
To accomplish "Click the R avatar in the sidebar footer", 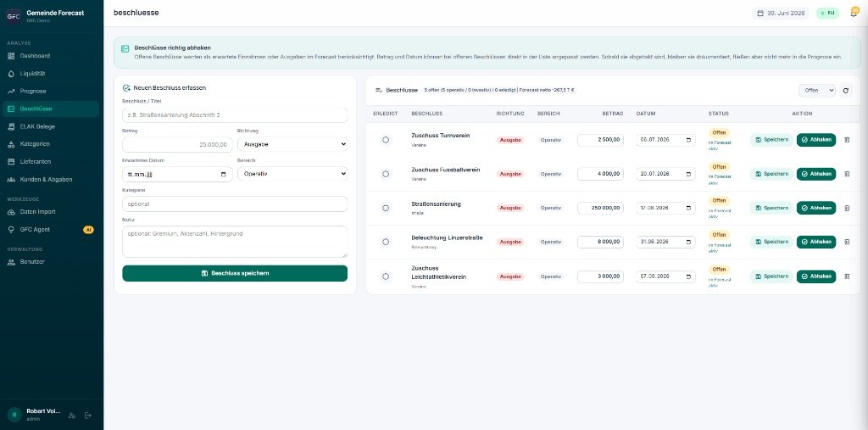I will [x=14, y=415].
